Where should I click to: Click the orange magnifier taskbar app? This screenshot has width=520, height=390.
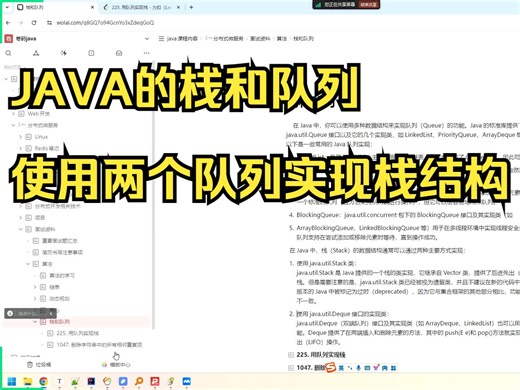pyautogui.click(x=139, y=381)
